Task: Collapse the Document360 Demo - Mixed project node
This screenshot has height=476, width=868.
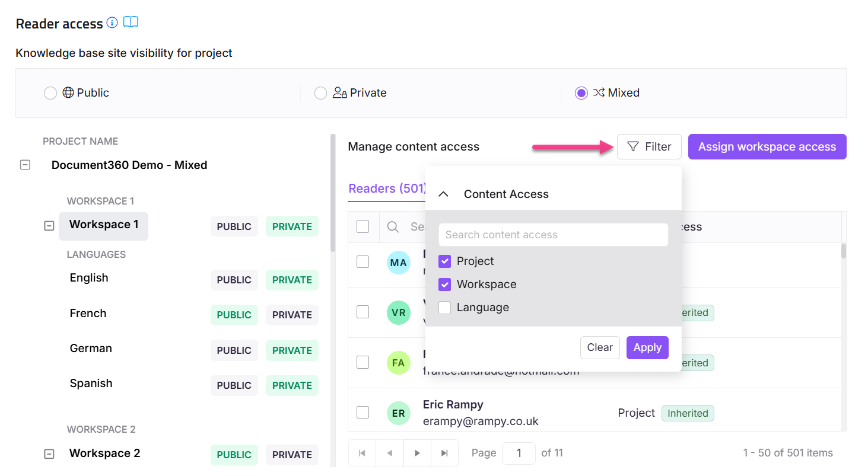Action: (25, 164)
